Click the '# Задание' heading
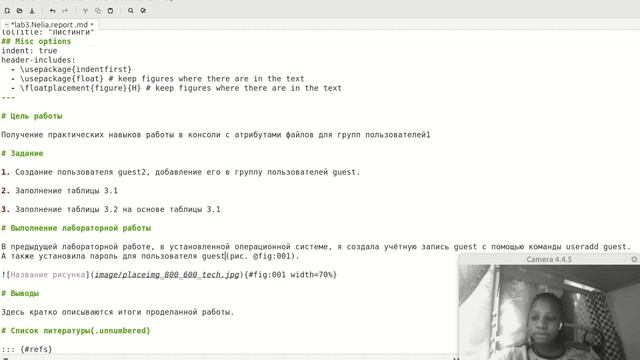Image resolution: width=640 pixels, height=360 pixels. pos(22,153)
